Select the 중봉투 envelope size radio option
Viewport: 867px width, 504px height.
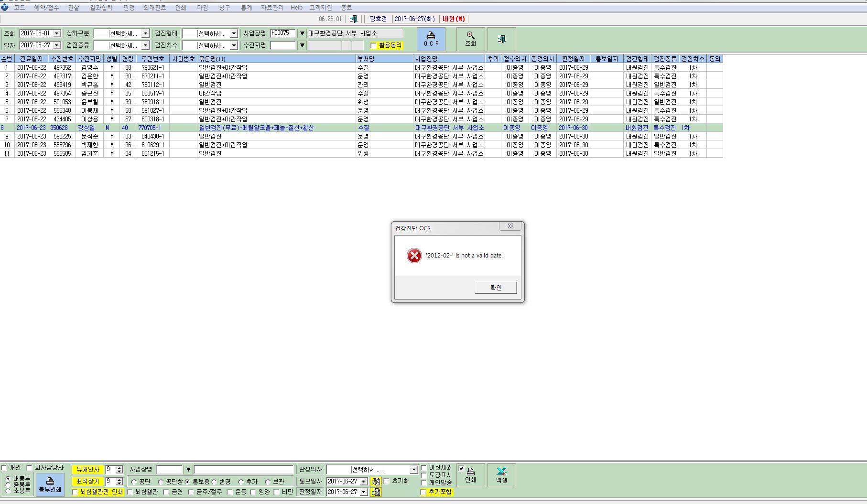click(8, 484)
